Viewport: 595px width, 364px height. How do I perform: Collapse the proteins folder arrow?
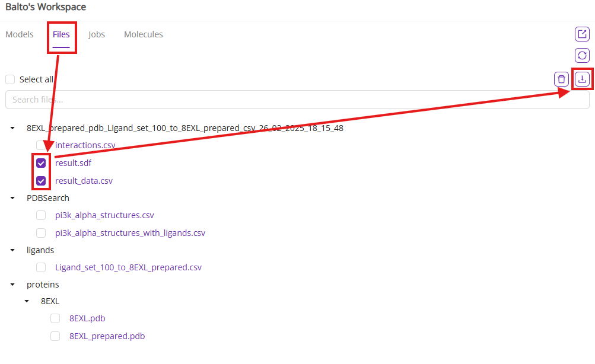coord(12,285)
